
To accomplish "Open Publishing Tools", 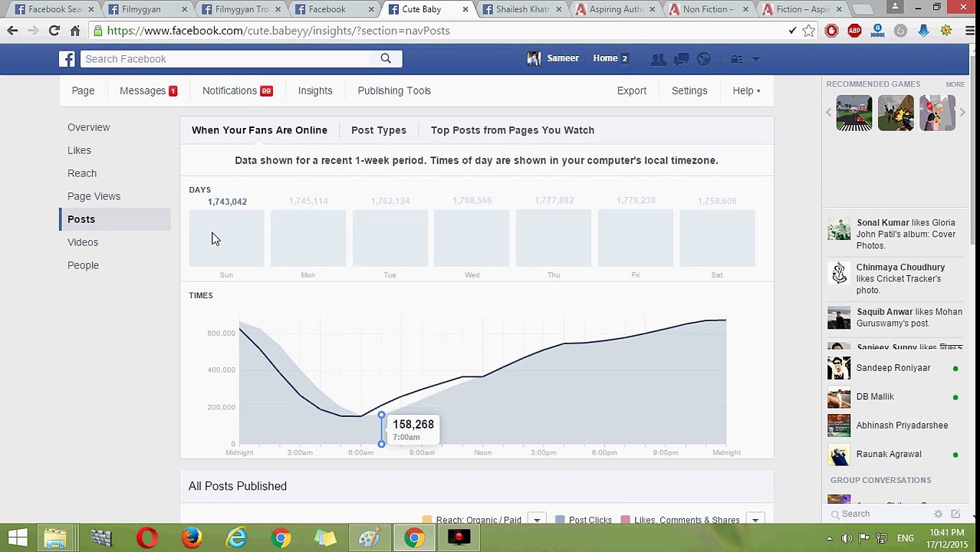I will tap(394, 90).
